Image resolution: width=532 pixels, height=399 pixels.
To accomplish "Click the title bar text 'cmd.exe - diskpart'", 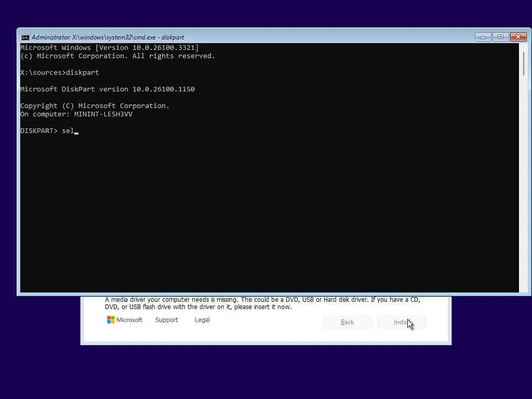I will (159, 37).
